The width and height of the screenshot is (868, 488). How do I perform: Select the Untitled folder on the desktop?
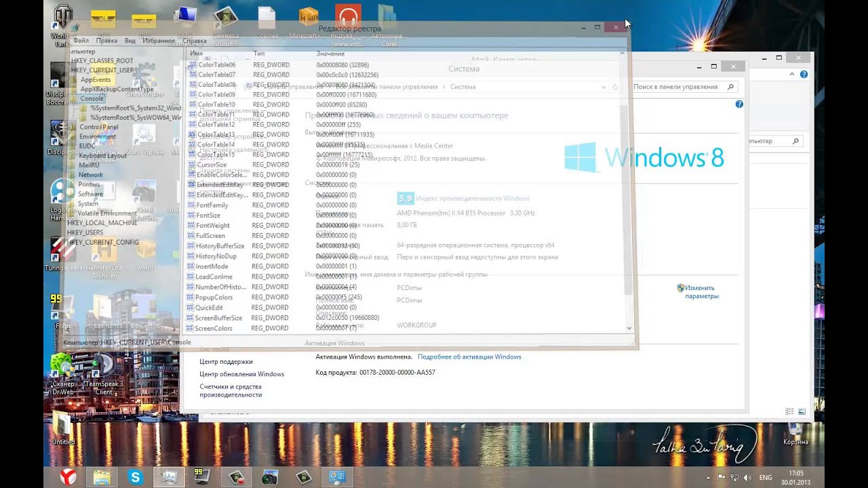(x=63, y=428)
